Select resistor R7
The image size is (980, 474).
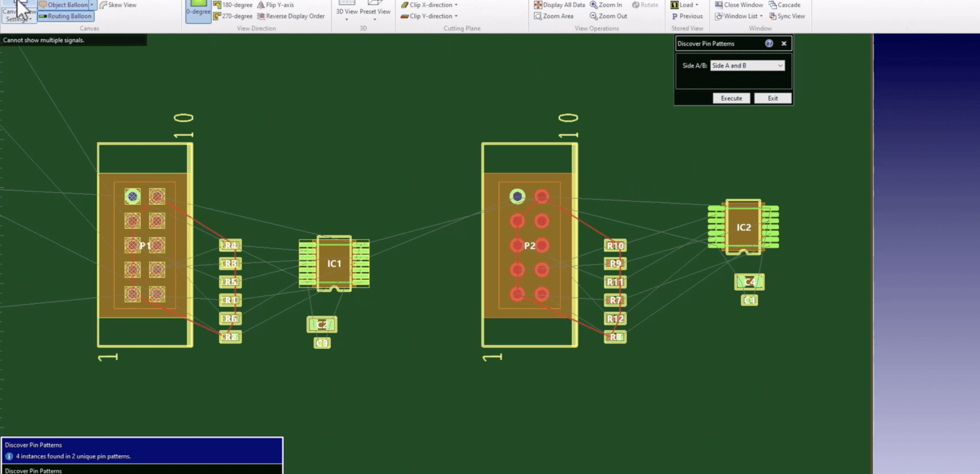pos(615,300)
